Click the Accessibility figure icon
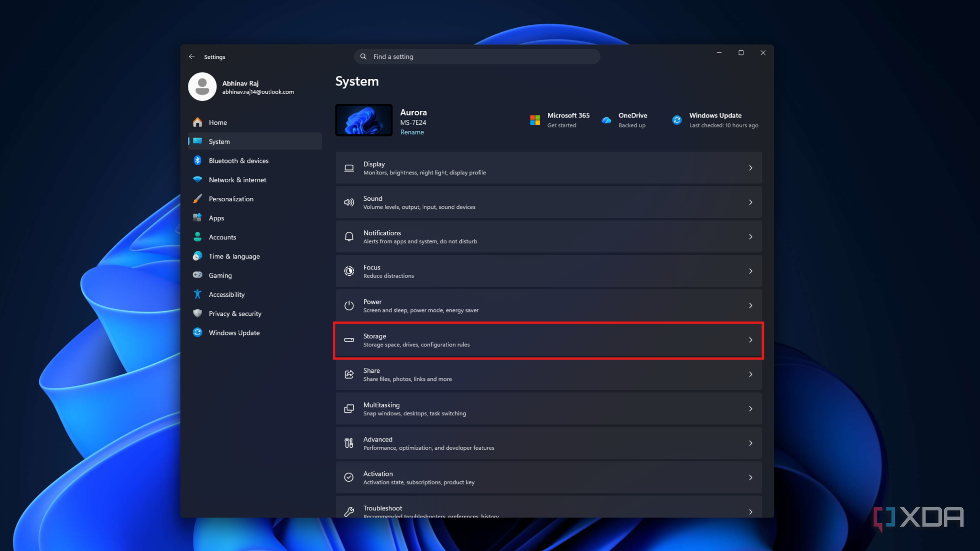This screenshot has width=980, height=551. pyautogui.click(x=197, y=294)
